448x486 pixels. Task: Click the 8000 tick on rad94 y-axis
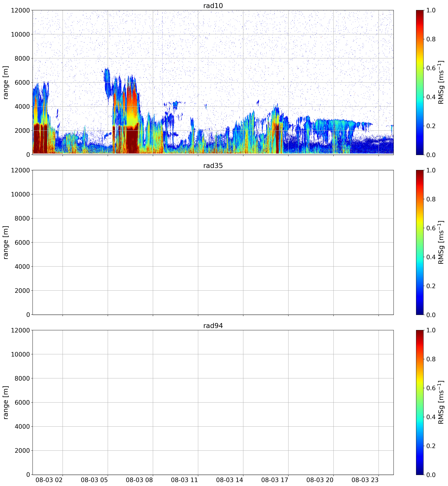tap(22, 378)
